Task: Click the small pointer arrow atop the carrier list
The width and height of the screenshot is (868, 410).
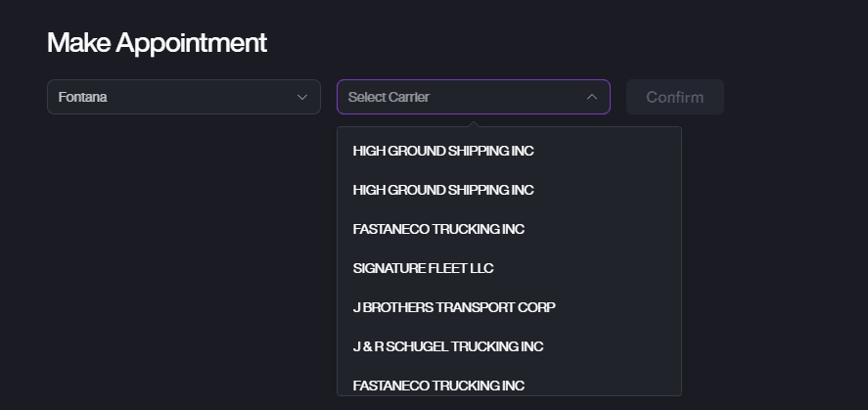Action: [474, 123]
